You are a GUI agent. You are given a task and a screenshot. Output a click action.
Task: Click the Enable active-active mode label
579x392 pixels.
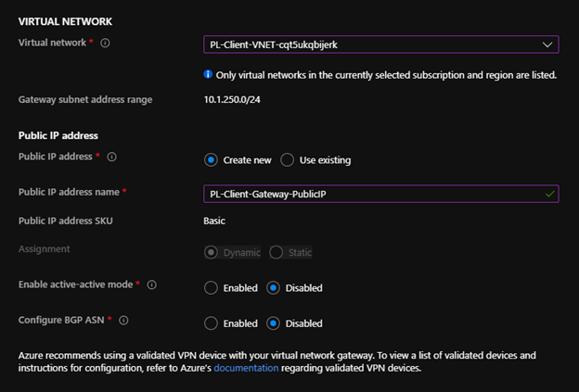(76, 285)
